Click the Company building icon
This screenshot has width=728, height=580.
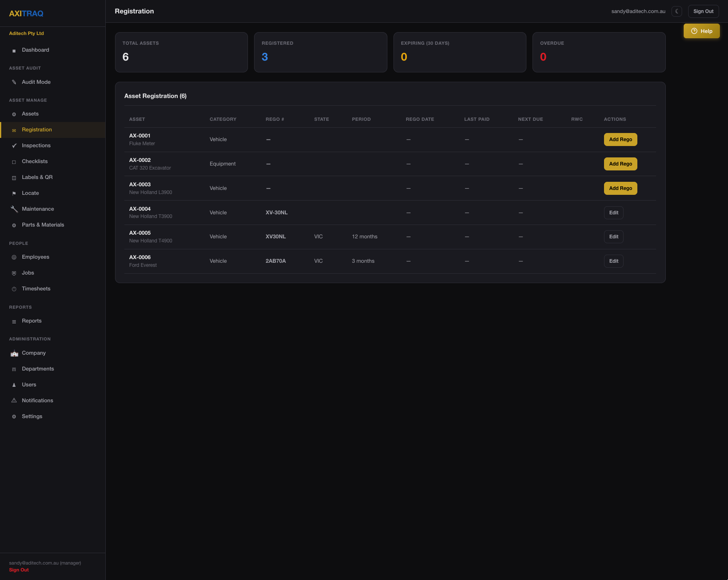click(x=14, y=353)
